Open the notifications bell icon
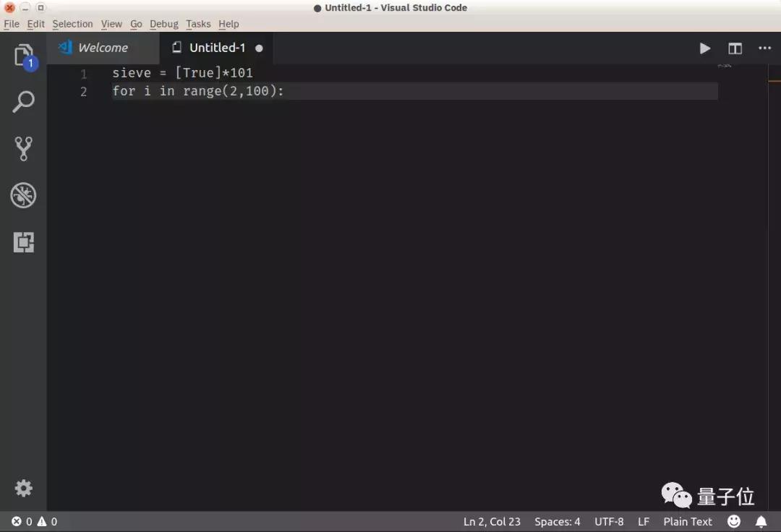Viewport: 781px width, 532px height. (x=761, y=521)
